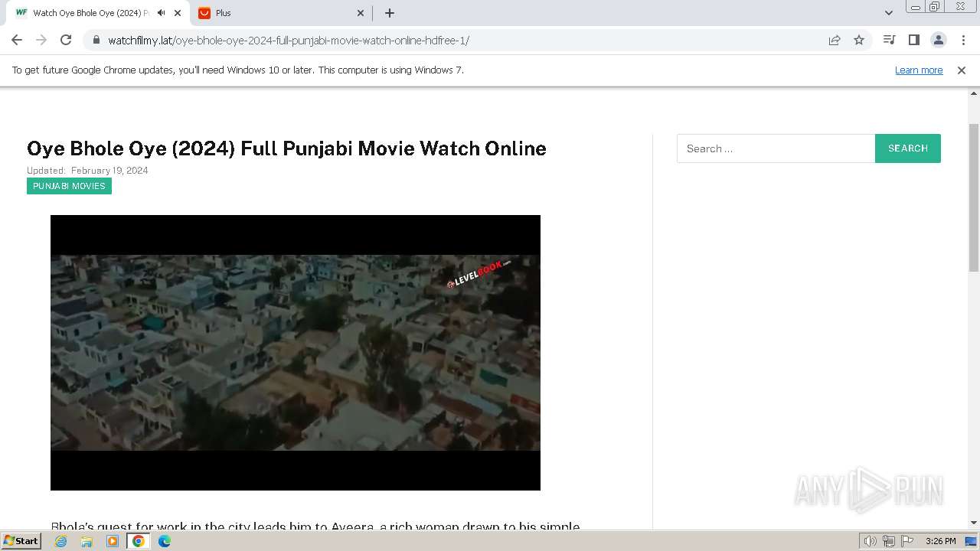The height and width of the screenshot is (551, 980).
Task: Open the Punjabi Movies category tag
Action: [x=69, y=186]
